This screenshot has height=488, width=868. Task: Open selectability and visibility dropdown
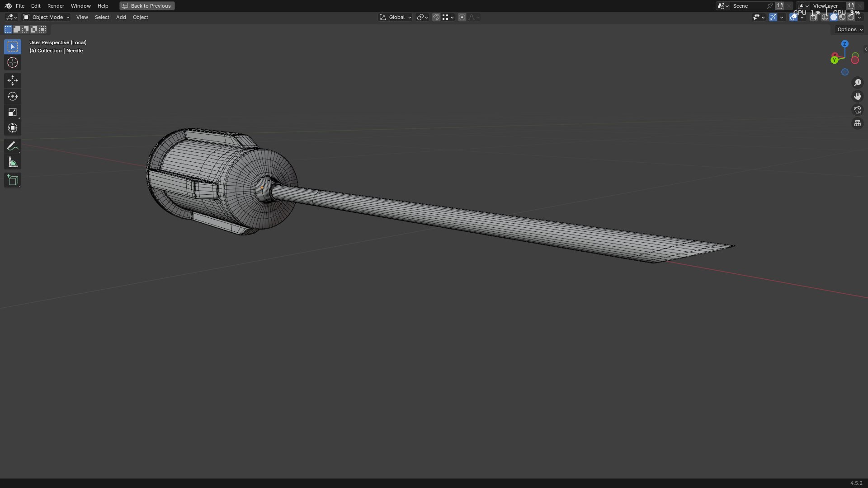(758, 17)
